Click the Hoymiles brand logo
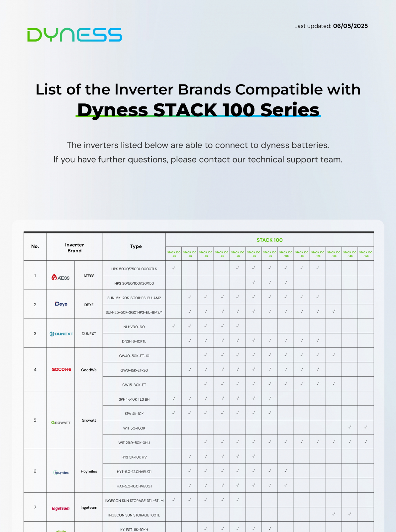Image resolution: width=396 pixels, height=532 pixels. point(61,472)
